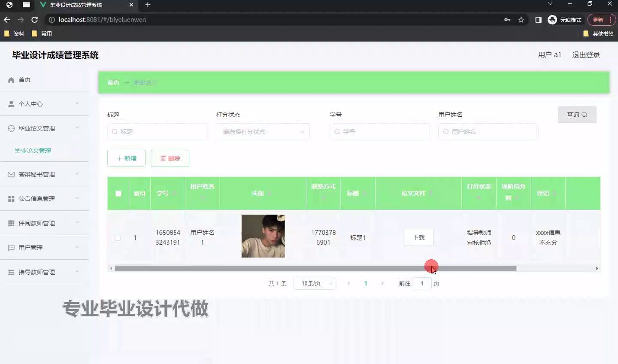Open the 常用 bookmarks folder
Viewport: 618px width, 364px height.
[x=42, y=33]
